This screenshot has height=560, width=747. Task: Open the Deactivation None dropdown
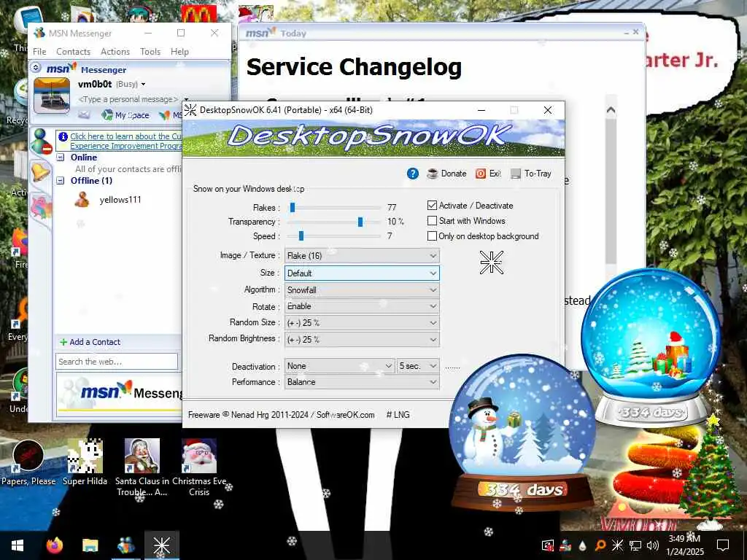coord(340,366)
